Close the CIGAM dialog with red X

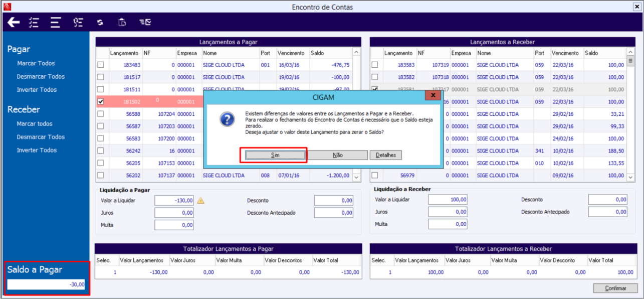pos(433,95)
